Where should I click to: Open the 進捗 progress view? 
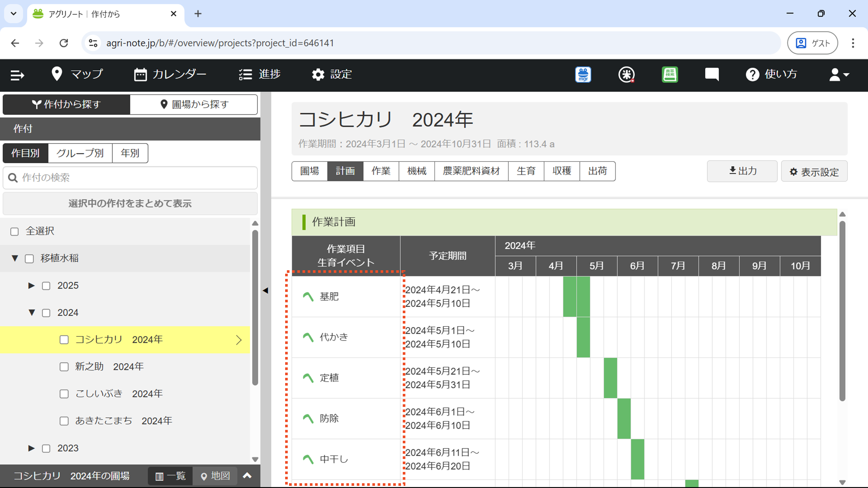(260, 74)
